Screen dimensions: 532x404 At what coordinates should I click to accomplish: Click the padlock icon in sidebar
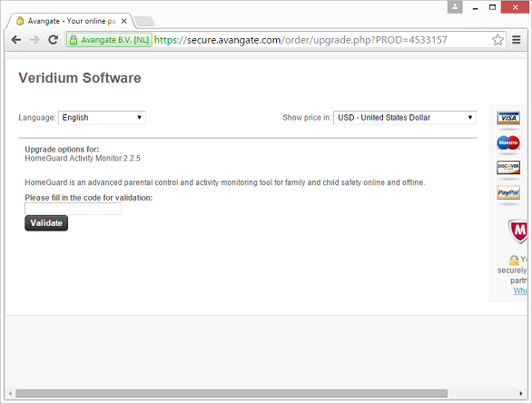(x=514, y=261)
